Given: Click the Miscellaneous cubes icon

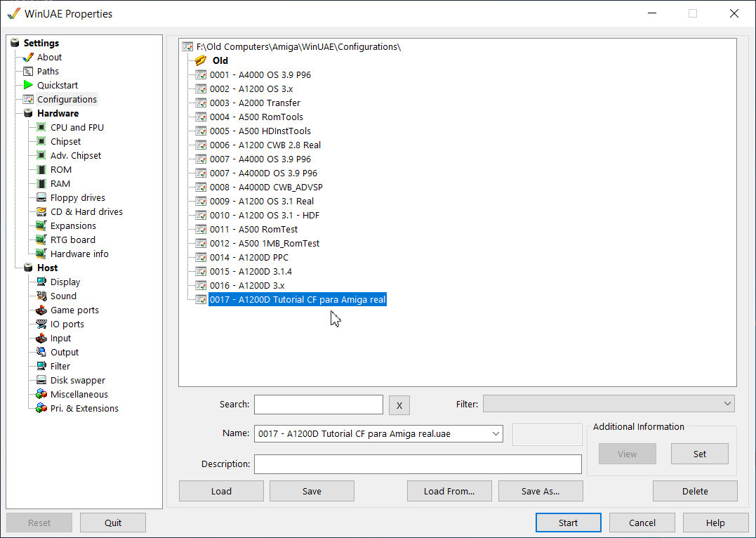Looking at the screenshot, I should [x=41, y=394].
